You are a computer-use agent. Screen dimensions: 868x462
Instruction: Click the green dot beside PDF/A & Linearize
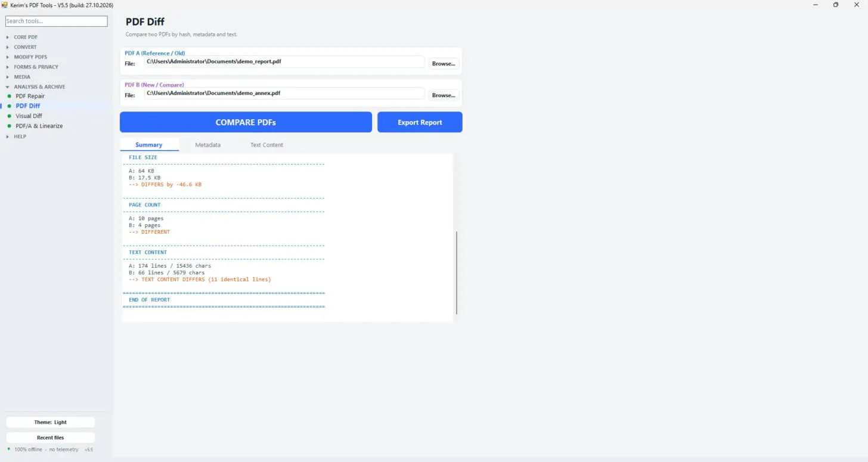coord(9,126)
